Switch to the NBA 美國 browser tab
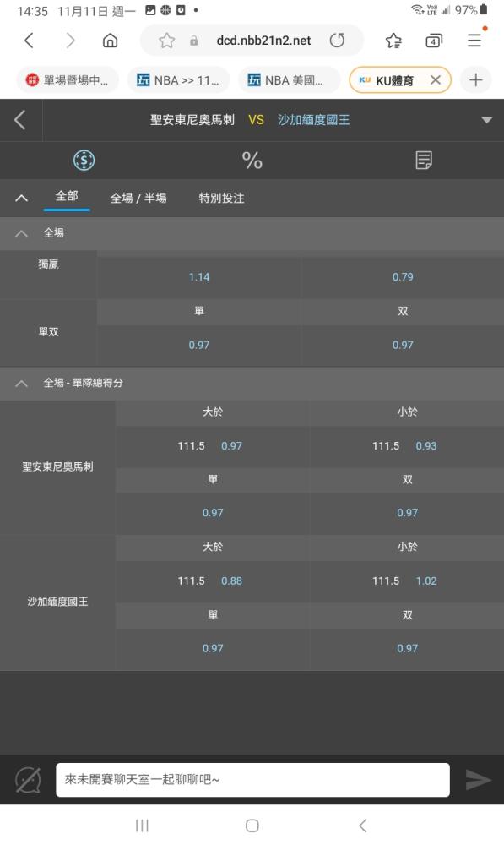The image size is (504, 845). pos(290,80)
